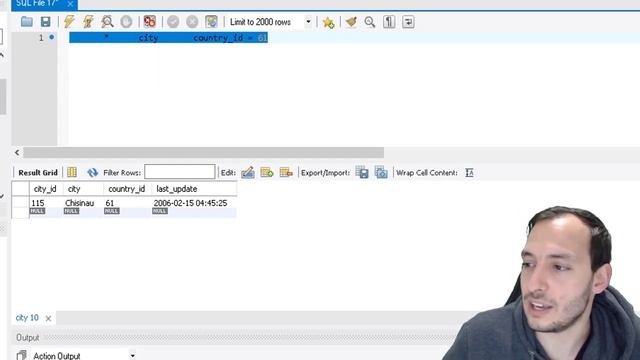Click NULL cell under city_id column
The width and height of the screenshot is (640, 360).
37,211
